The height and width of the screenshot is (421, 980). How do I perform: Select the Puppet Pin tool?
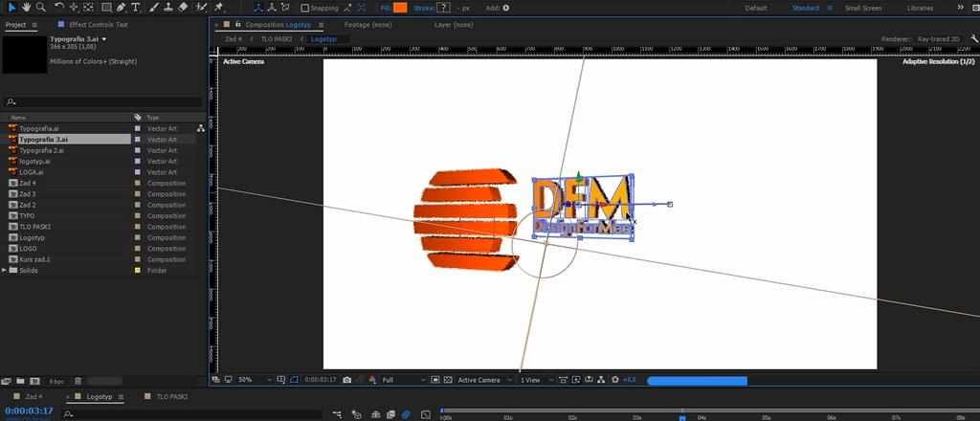tap(218, 8)
